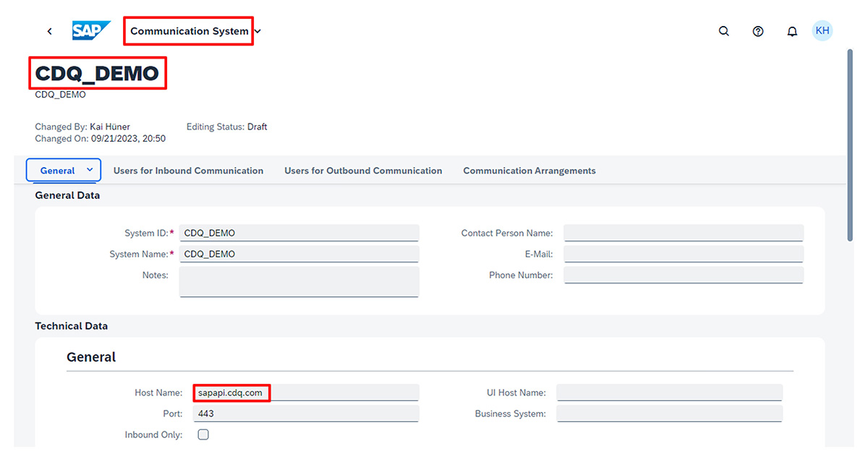Toggle the Inbound Only checkbox
The image size is (868, 459).
coord(203,434)
